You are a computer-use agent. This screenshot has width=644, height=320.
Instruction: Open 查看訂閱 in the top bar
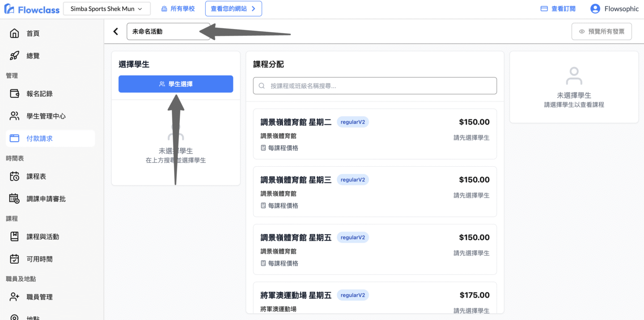point(558,9)
